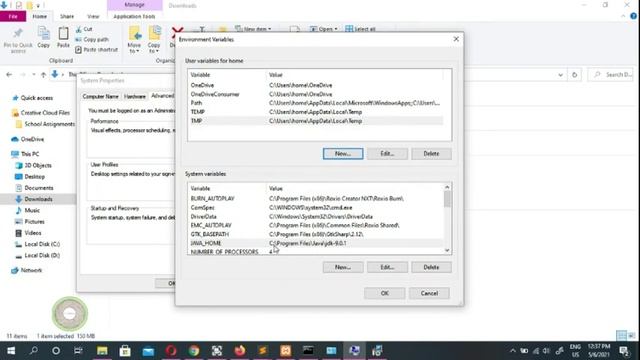Image resolution: width=640 pixels, height=360 pixels.
Task: Open Local Disk (D:) in navigation pane
Action: coord(42,256)
